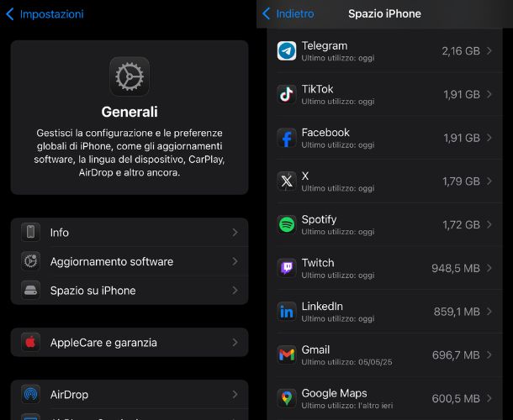
Task: Expand the Spotify storage details chevron
Action: tap(489, 224)
